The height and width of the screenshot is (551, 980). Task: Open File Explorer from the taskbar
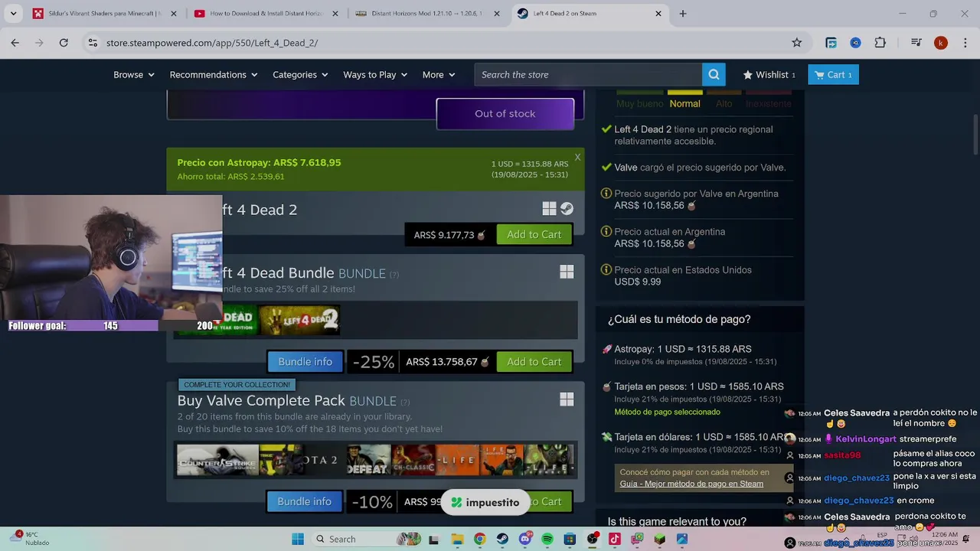point(457,539)
